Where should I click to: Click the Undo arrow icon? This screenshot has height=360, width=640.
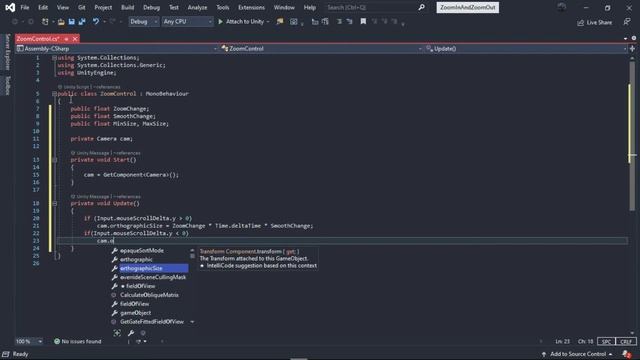point(96,22)
